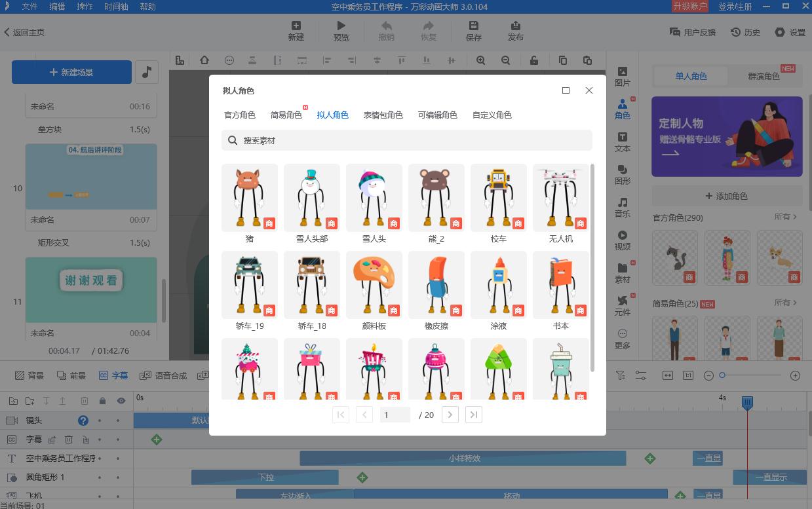Viewport: 812px width, 509px height.
Task: Click the 保存 icon to save the project
Action: click(473, 30)
